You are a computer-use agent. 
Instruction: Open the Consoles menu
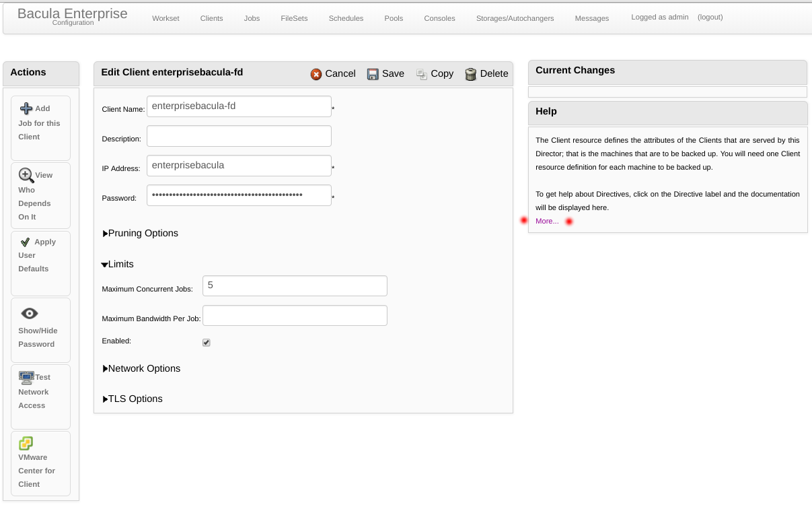[439, 18]
